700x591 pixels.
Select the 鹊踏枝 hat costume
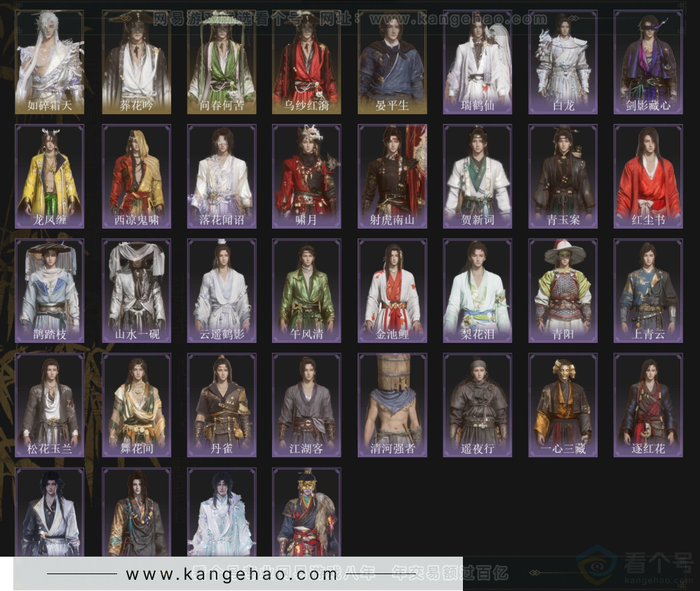(50, 290)
